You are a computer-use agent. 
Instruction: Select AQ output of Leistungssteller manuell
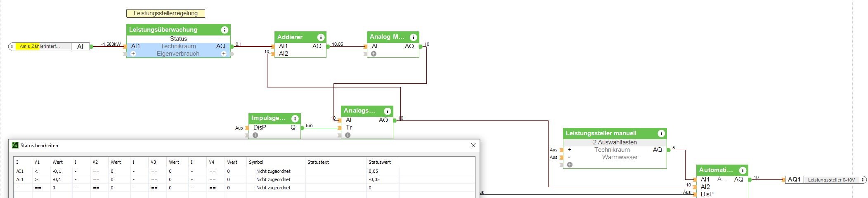[x=657, y=150]
